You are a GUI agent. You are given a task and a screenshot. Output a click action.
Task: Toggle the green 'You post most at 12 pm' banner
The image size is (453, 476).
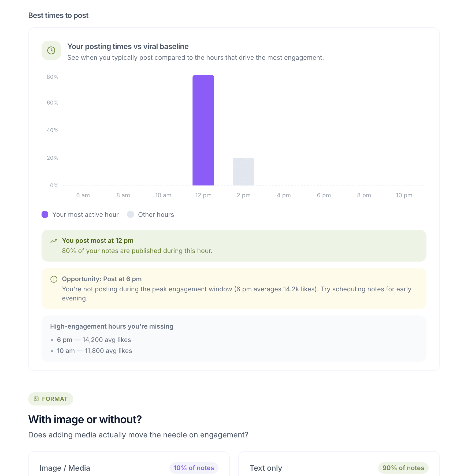pos(233,246)
